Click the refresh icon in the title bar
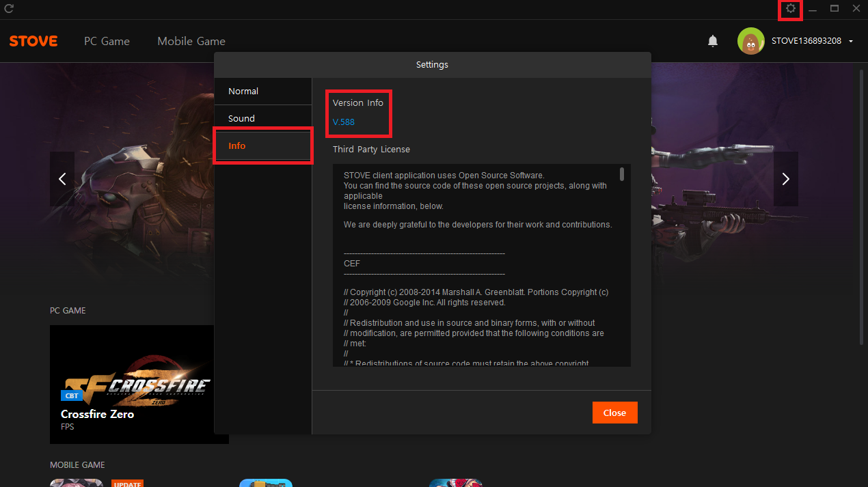 coord(9,9)
